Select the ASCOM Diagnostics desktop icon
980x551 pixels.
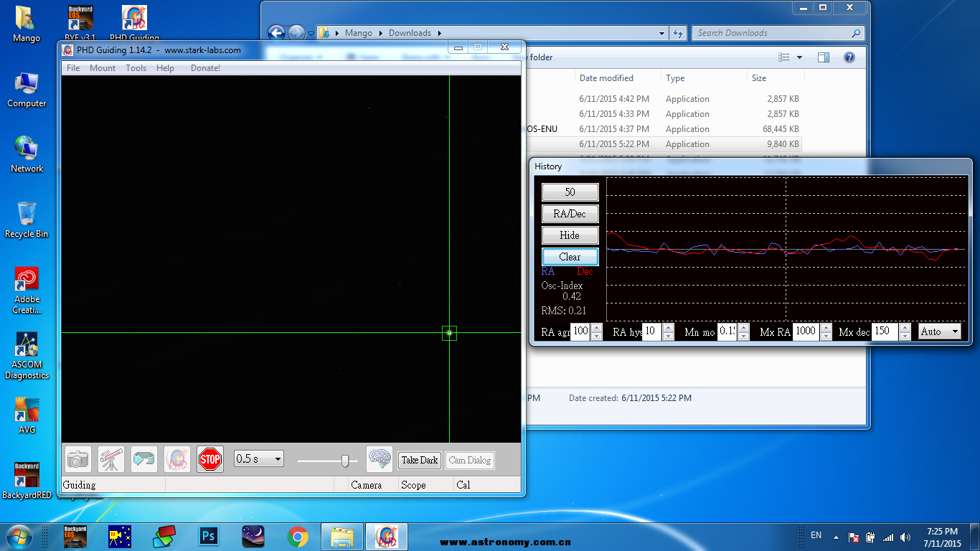(27, 356)
